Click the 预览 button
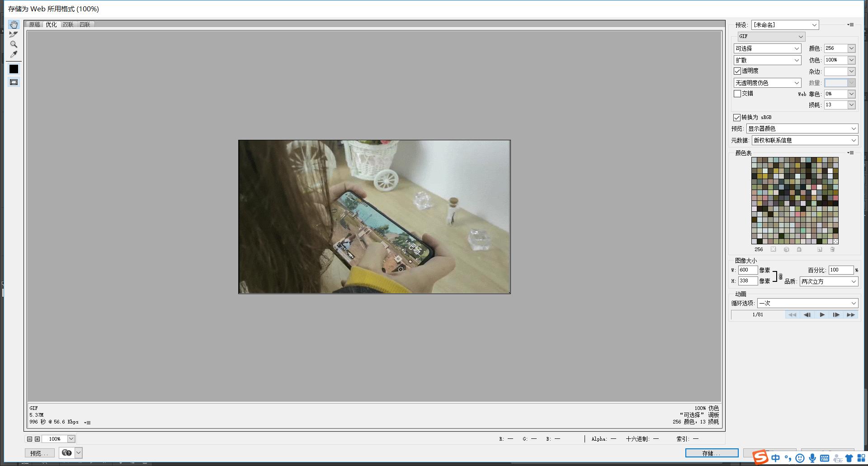The height and width of the screenshot is (466, 868). pos(39,453)
